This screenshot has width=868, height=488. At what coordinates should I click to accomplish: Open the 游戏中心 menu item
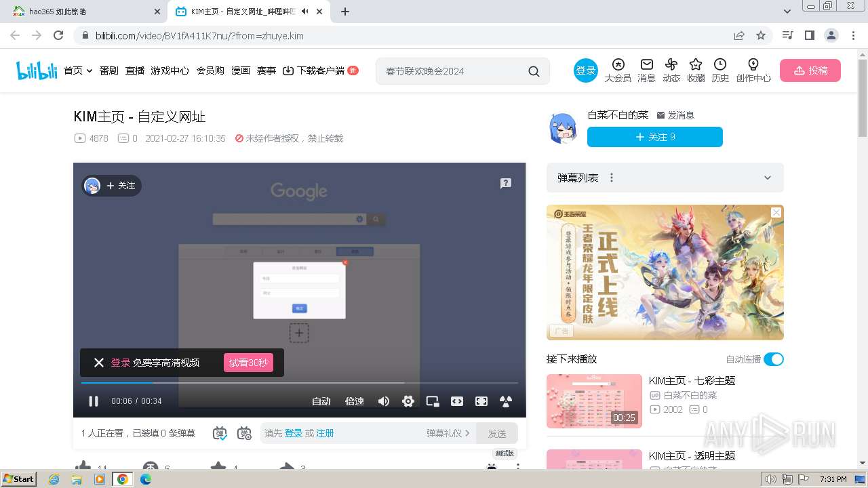click(x=170, y=70)
